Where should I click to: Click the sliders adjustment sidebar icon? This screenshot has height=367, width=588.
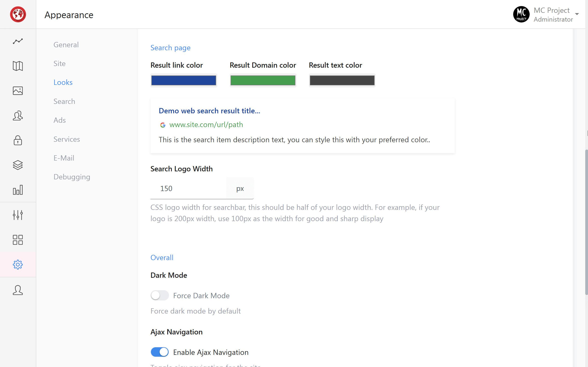pyautogui.click(x=18, y=215)
